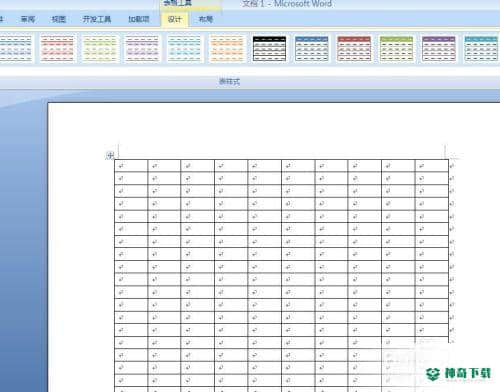Place cursor in the table's top-left cell
Screen dimensions: 500x392
click(x=131, y=166)
